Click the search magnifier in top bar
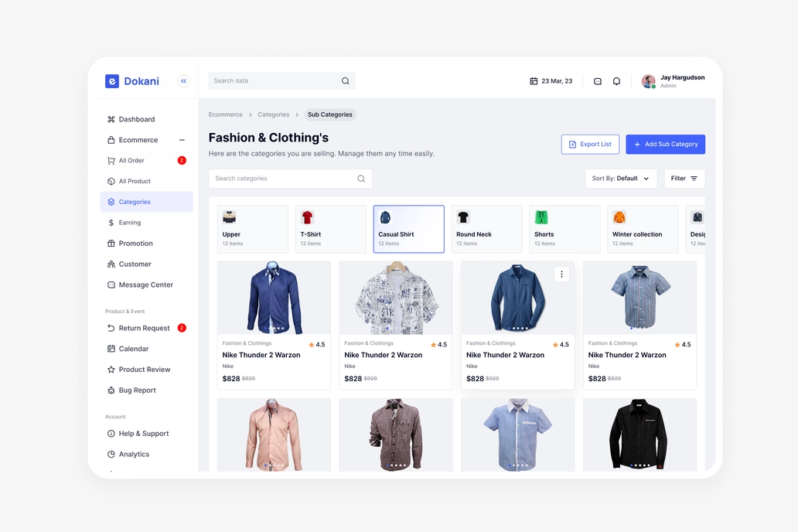This screenshot has height=532, width=798. click(x=346, y=81)
